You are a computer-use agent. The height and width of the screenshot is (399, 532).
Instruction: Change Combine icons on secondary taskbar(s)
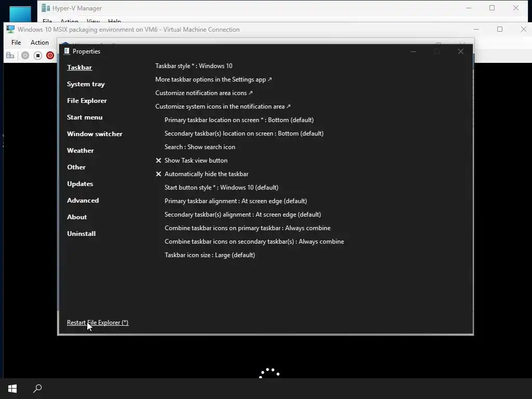pyautogui.click(x=255, y=242)
